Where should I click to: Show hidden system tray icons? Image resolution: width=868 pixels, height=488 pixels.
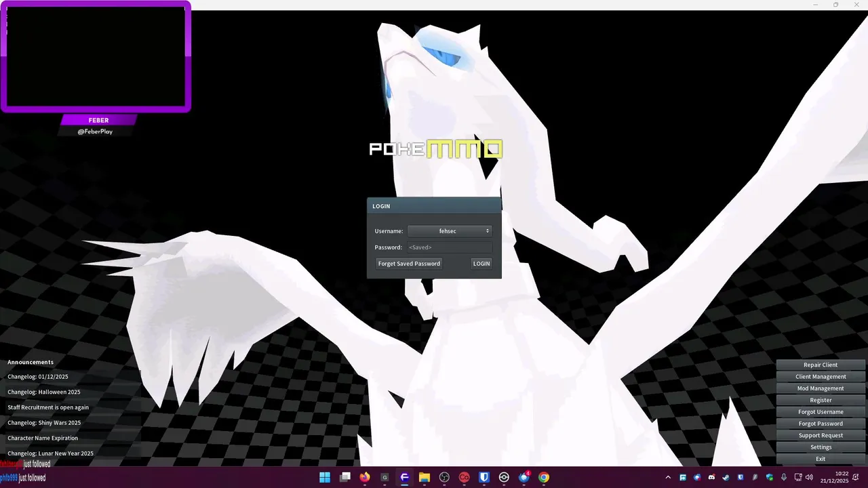coord(668,477)
